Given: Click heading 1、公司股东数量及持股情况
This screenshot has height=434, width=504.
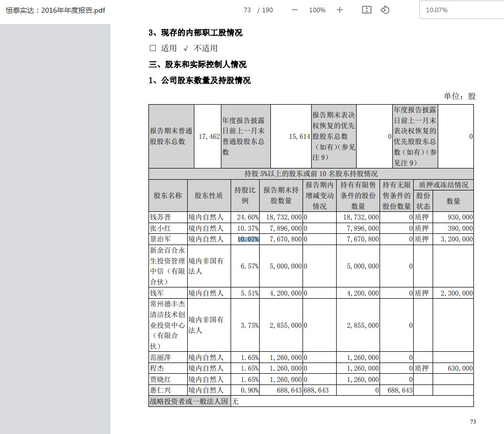Looking at the screenshot, I should [199, 81].
